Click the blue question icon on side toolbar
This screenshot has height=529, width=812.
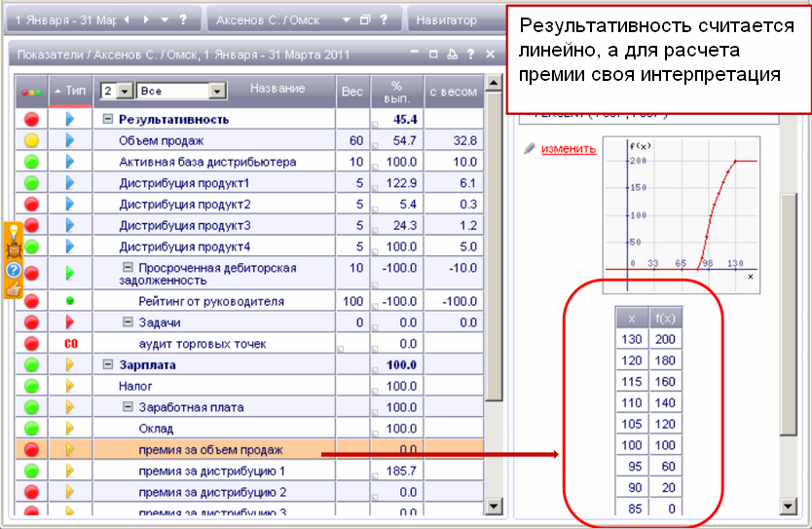(14, 270)
